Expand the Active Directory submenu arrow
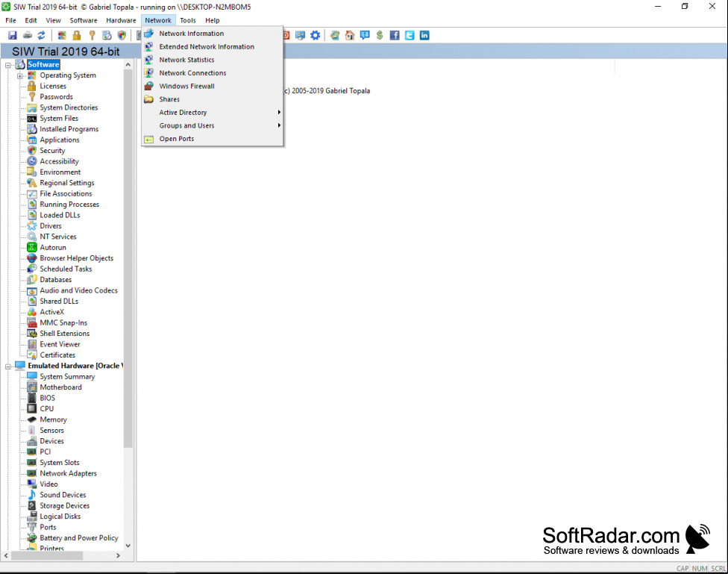The width and height of the screenshot is (728, 574). click(279, 112)
